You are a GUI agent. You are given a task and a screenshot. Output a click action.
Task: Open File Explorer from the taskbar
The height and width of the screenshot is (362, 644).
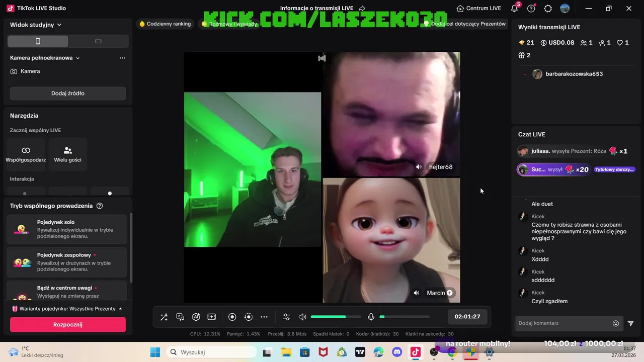tap(286, 352)
